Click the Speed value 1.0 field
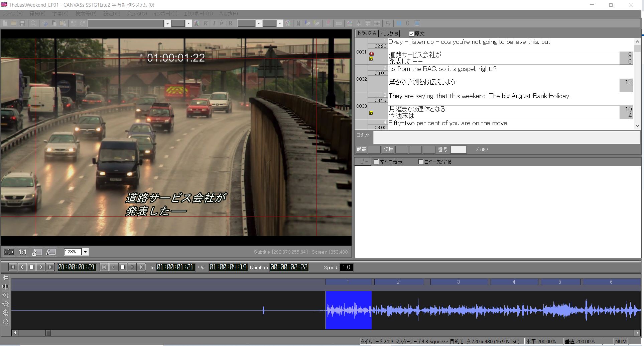 (346, 267)
